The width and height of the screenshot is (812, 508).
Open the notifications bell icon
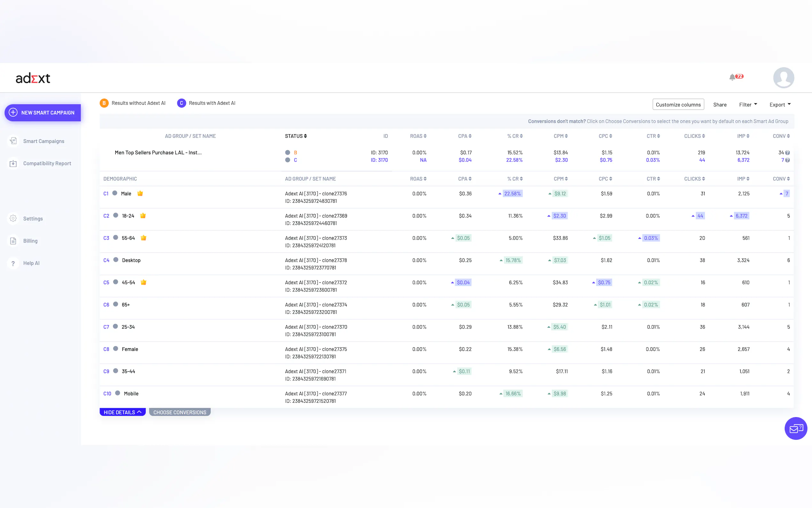tap(732, 77)
